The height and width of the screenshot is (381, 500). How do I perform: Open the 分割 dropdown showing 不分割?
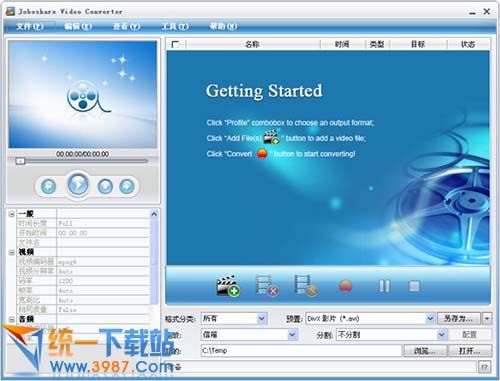pyautogui.click(x=392, y=334)
